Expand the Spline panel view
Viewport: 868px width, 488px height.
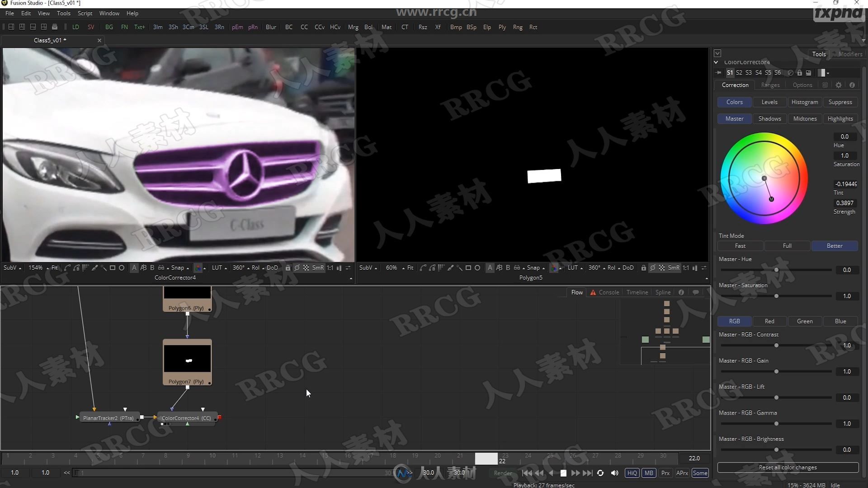(x=663, y=292)
